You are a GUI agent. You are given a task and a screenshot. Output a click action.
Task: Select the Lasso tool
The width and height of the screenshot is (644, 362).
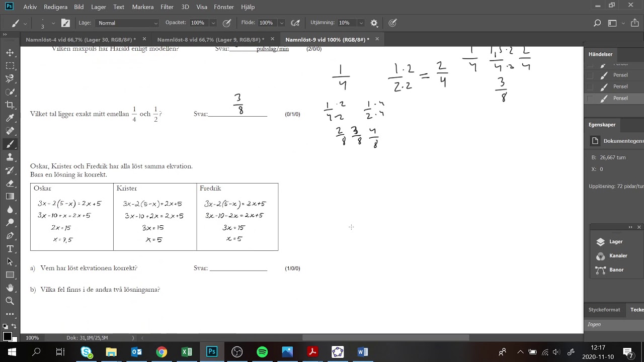[10, 79]
